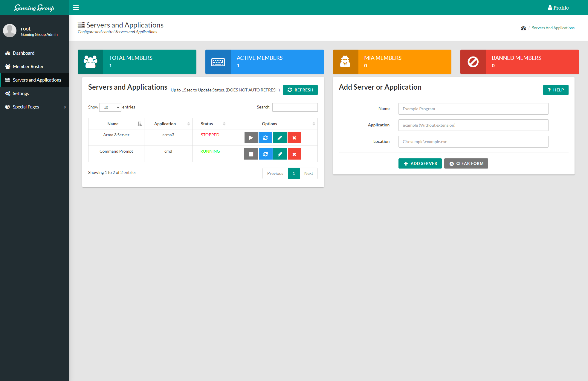This screenshot has width=588, height=381.
Task: Delete the Arma 3 Server entry
Action: pos(294,138)
